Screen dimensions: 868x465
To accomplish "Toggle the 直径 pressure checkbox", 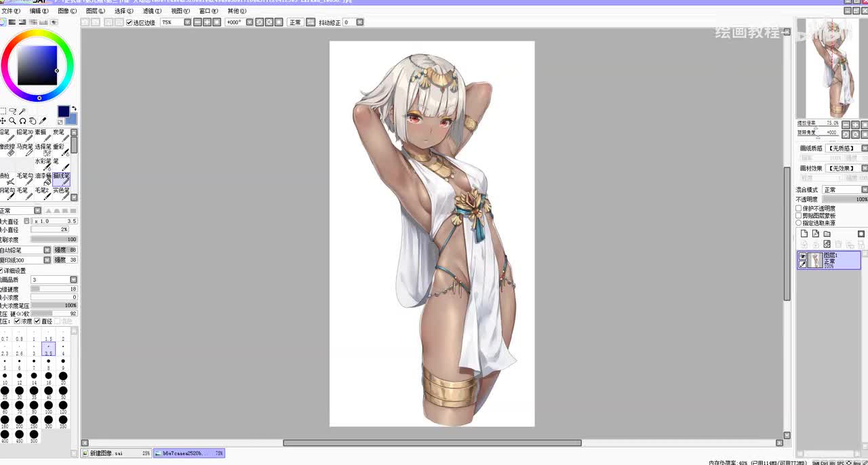I will [x=37, y=321].
